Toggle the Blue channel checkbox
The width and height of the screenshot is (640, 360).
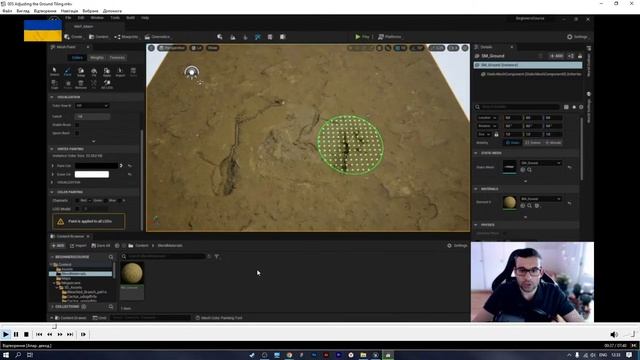tap(105, 200)
